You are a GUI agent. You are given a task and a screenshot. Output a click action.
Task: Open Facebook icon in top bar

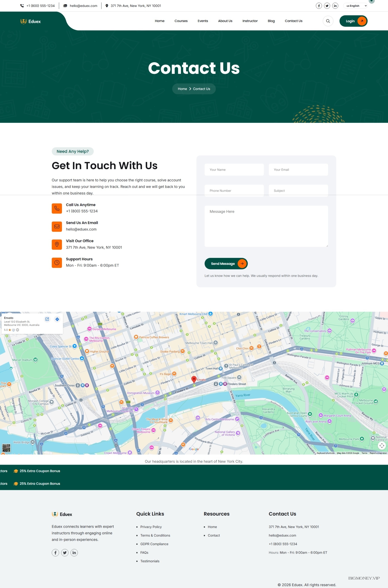click(x=319, y=6)
